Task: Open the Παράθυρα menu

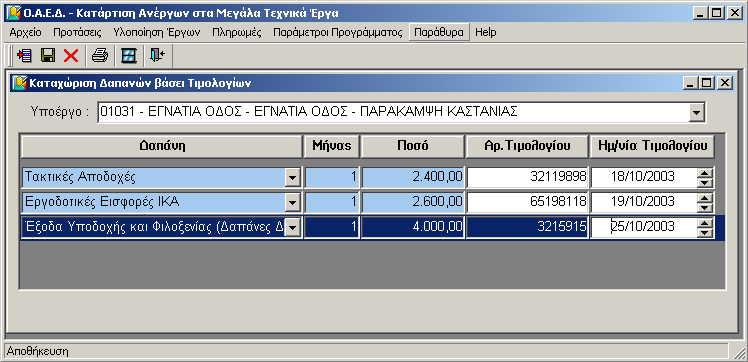Action: point(439,32)
